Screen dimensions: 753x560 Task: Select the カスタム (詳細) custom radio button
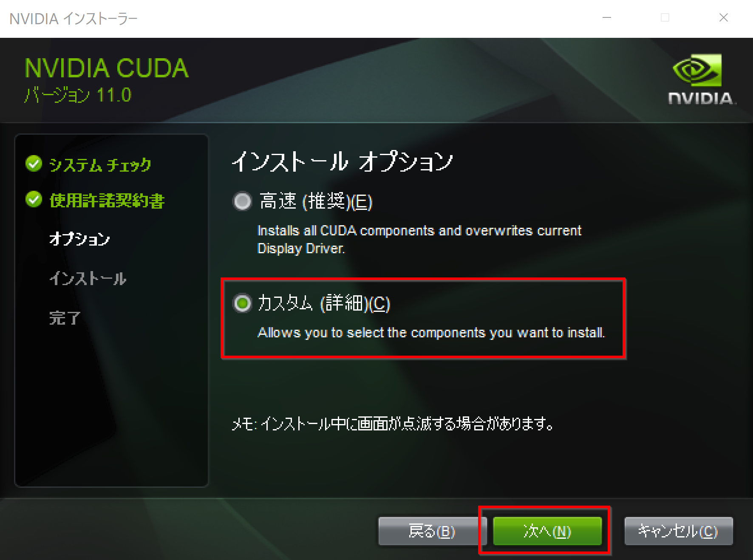(243, 303)
